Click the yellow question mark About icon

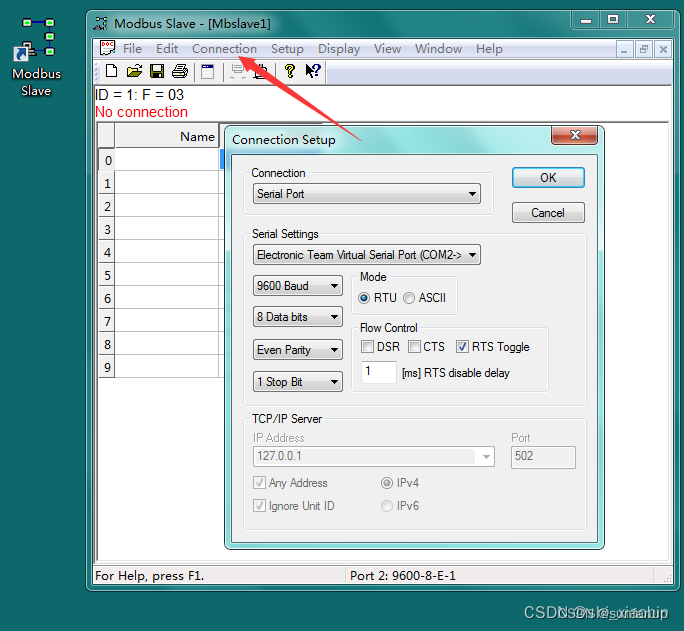[x=289, y=71]
